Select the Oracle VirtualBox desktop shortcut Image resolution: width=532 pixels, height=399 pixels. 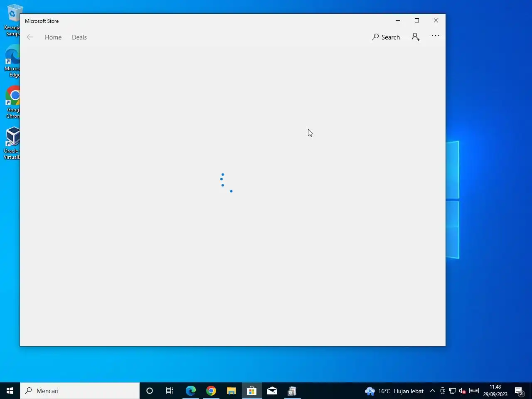(12, 143)
